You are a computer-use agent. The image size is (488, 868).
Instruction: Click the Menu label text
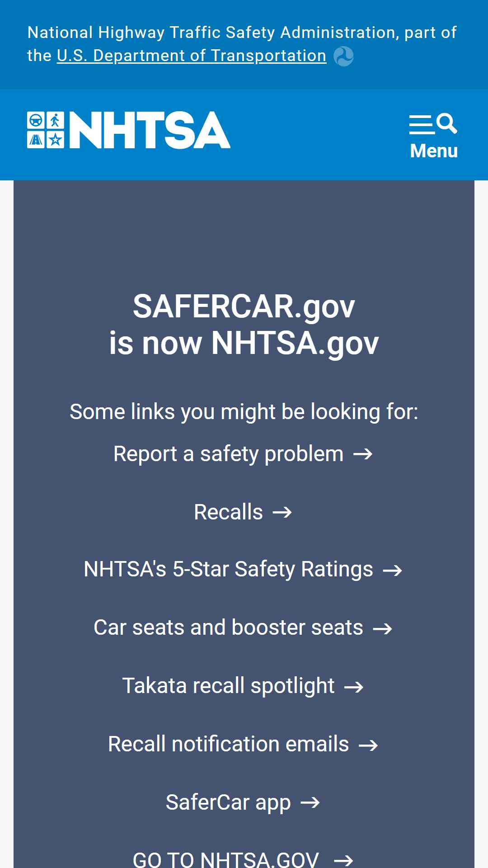point(434,151)
